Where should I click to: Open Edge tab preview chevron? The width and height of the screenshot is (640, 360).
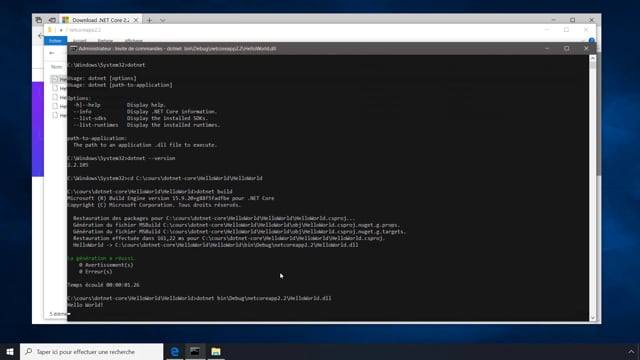(x=163, y=20)
